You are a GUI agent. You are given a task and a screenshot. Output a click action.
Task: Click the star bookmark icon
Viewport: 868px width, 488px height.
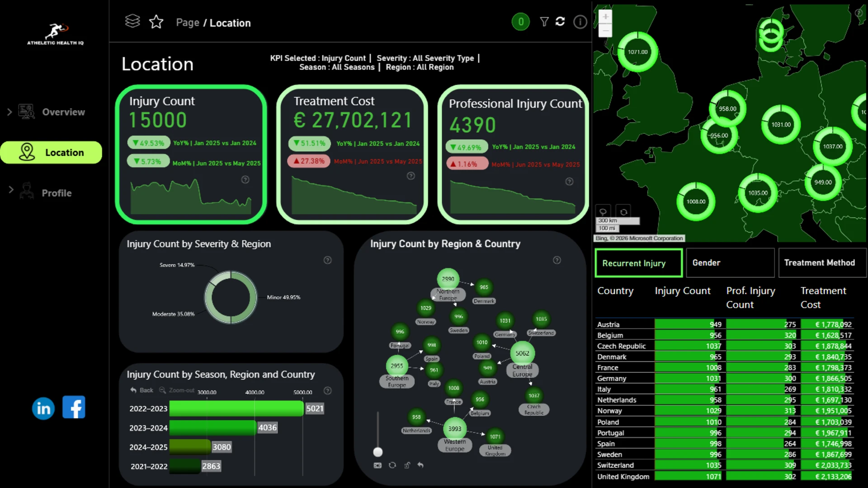pyautogui.click(x=156, y=22)
